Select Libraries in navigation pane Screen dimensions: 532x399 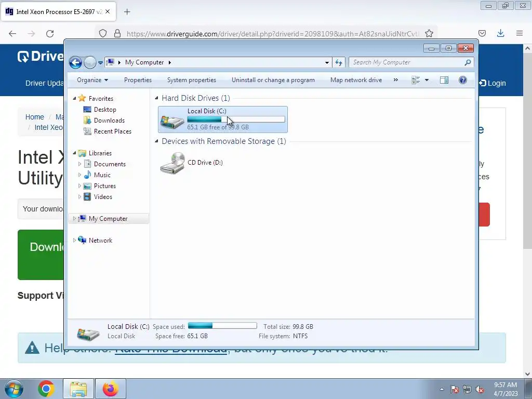coord(100,153)
